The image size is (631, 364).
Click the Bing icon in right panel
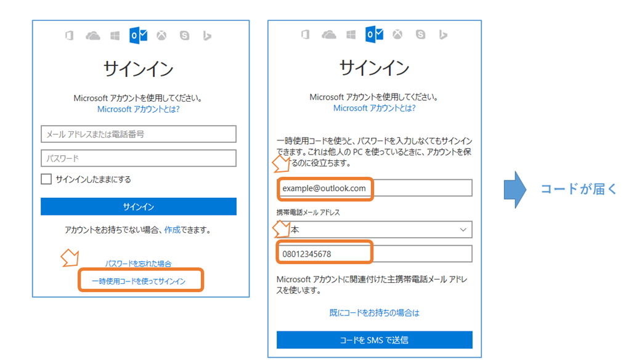tap(443, 34)
